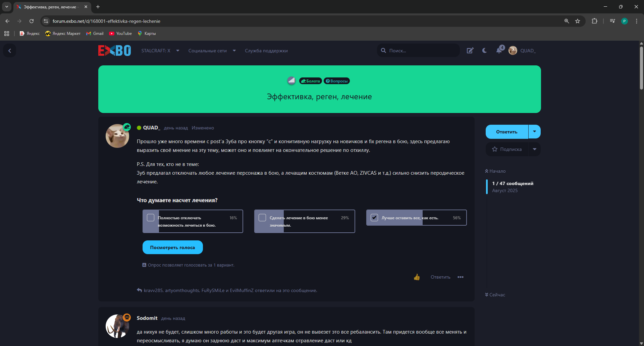The height and width of the screenshot is (346, 644).
Task: Bookmark this page with star icon
Action: click(578, 21)
